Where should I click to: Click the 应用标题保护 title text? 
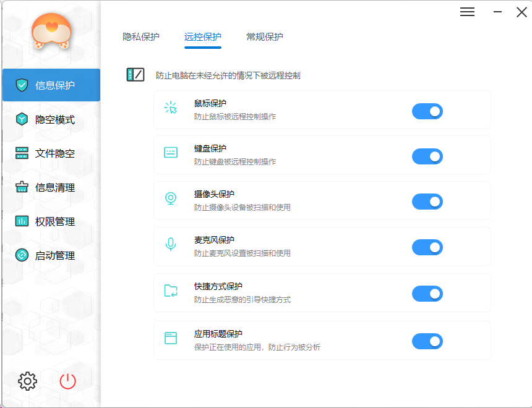coord(218,334)
